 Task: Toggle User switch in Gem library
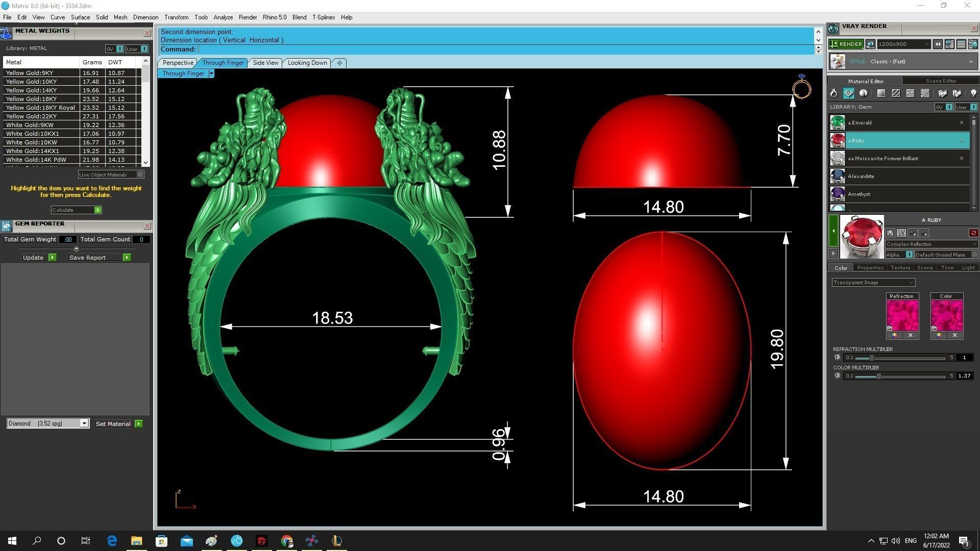[966, 107]
